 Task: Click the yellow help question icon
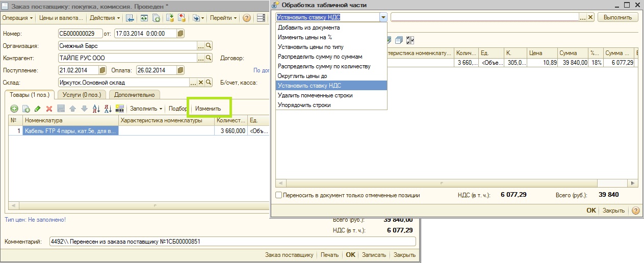247,18
